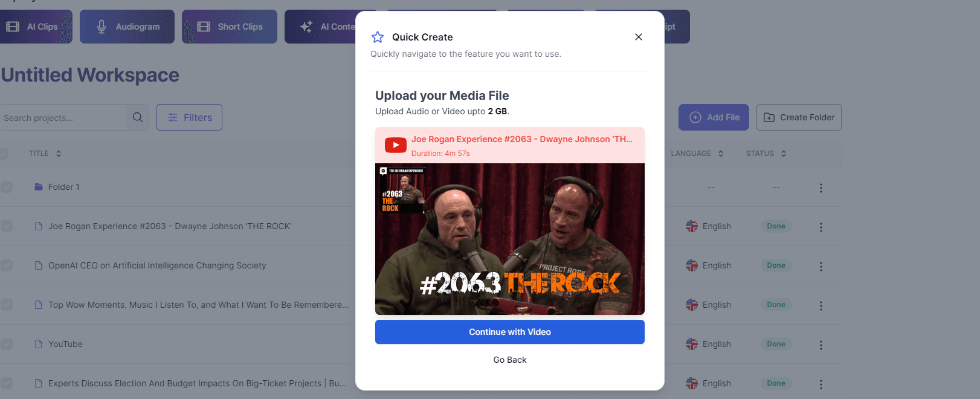Sort by Language column arrows
980x399 pixels.
tap(721, 154)
